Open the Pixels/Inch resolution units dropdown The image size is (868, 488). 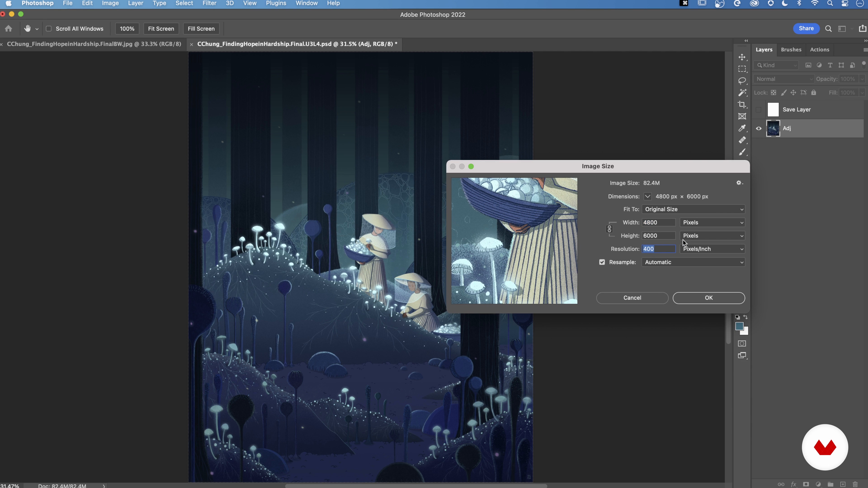(x=712, y=249)
